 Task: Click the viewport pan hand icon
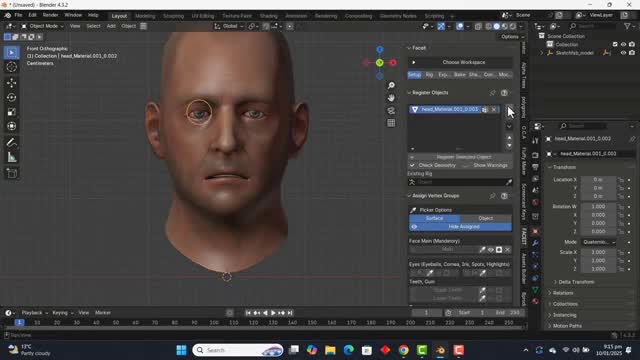pos(391,98)
